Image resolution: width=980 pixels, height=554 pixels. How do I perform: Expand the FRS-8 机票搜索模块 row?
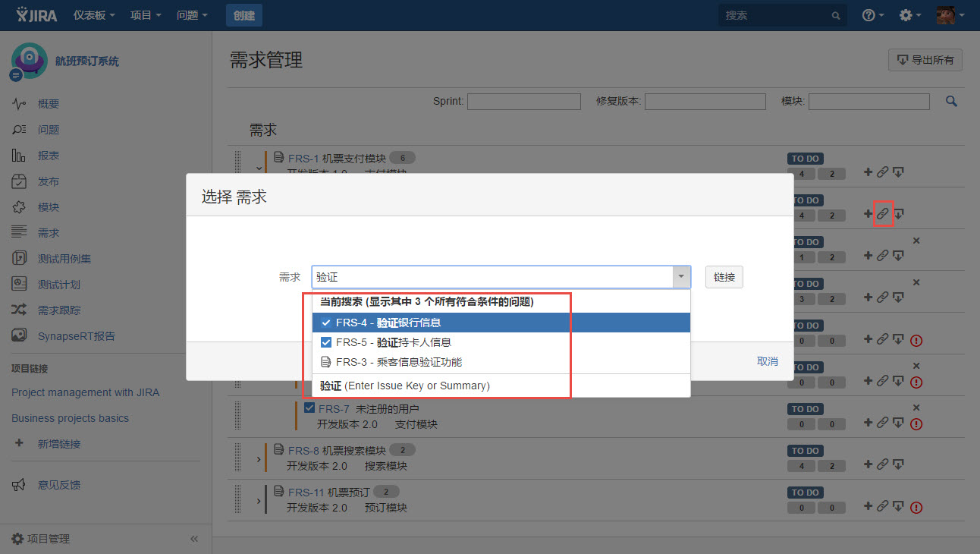pos(259,460)
